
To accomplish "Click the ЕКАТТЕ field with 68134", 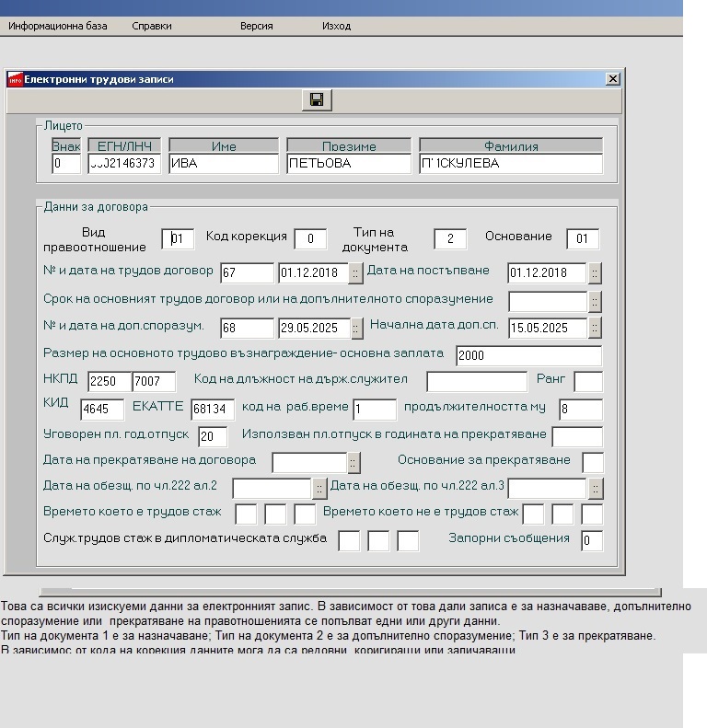I will pyautogui.click(x=213, y=410).
